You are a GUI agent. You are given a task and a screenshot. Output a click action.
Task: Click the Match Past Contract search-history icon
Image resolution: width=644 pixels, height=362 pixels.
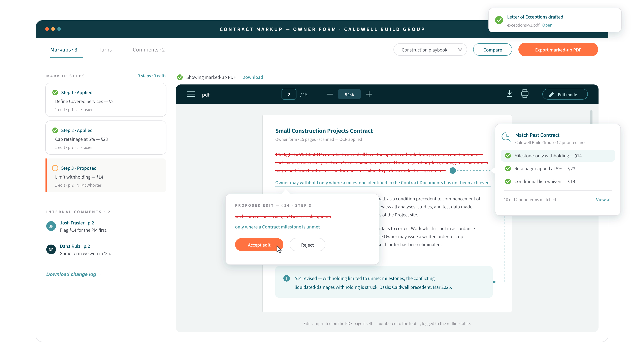(506, 137)
